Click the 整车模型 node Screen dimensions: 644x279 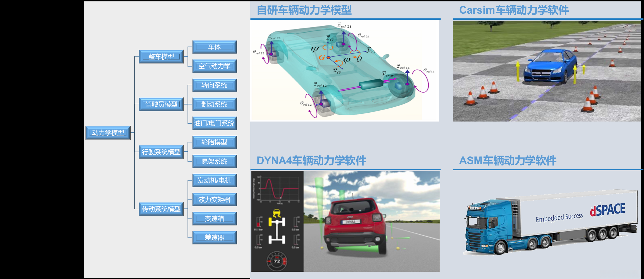pos(161,57)
